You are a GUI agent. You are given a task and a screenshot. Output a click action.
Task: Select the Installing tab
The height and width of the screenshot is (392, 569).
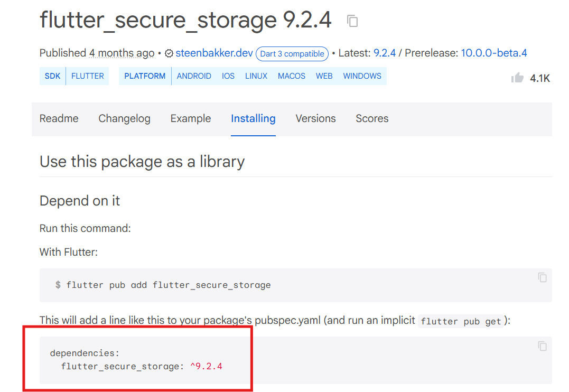pyautogui.click(x=253, y=119)
